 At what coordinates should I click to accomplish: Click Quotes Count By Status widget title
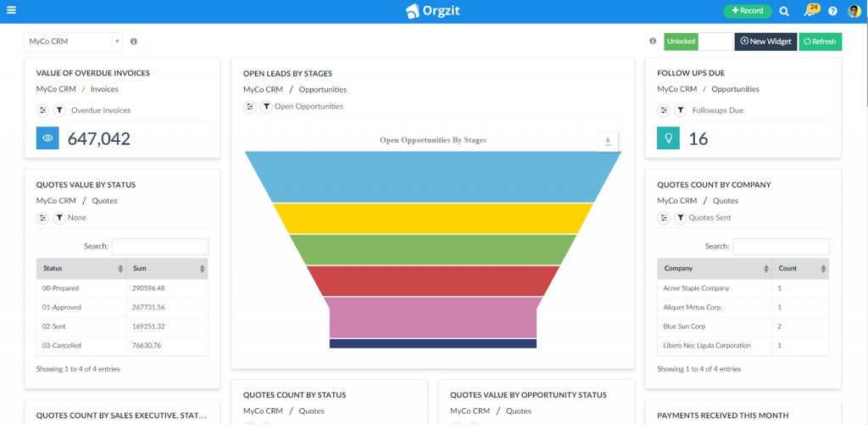tap(294, 395)
